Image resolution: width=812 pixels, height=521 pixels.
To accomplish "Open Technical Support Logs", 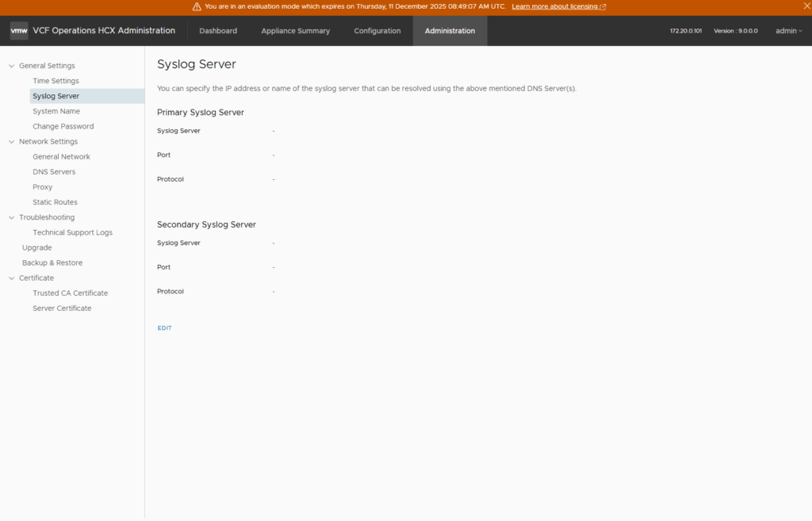I will (72, 233).
